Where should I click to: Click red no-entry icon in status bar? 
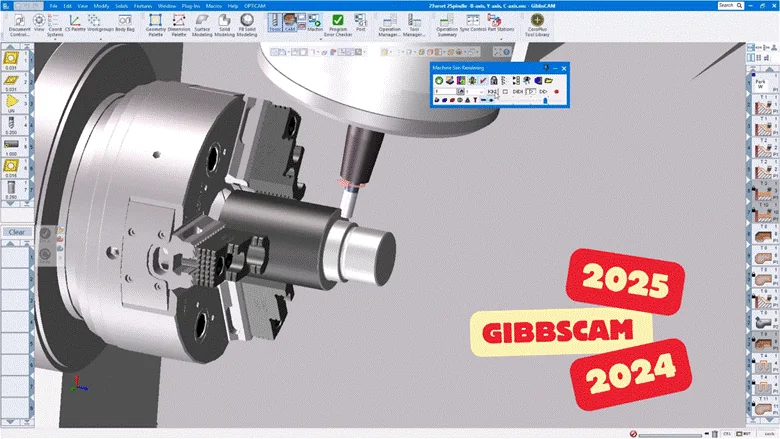tap(633, 434)
